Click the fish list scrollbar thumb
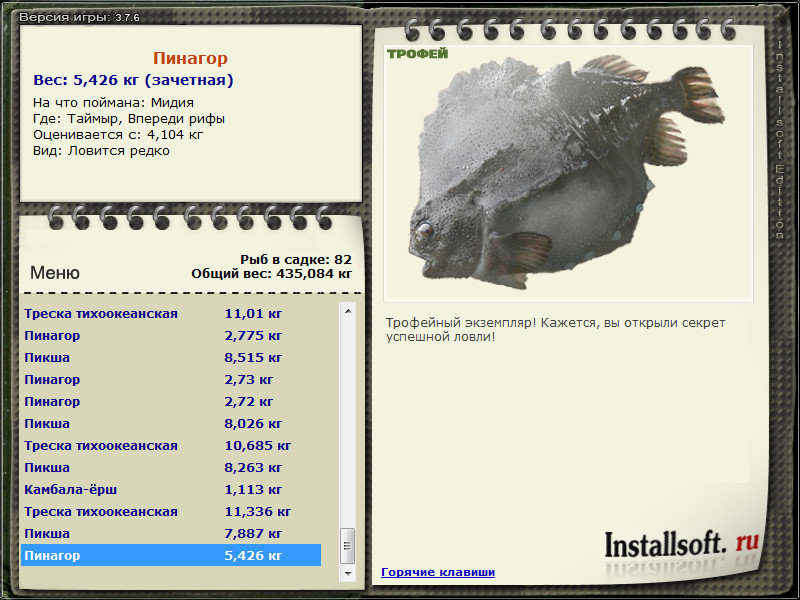 coord(348,546)
